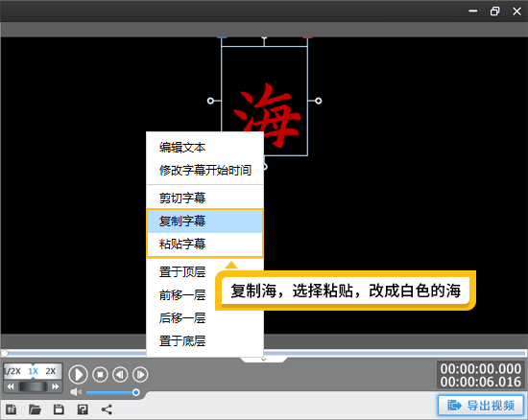The image size is (528, 420).
Task: Click the save disk icon
Action: [59, 409]
